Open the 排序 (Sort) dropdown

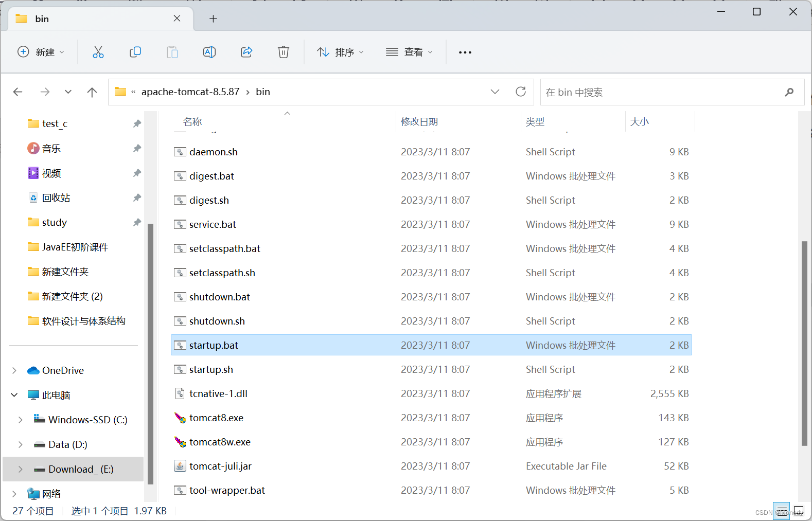[341, 52]
